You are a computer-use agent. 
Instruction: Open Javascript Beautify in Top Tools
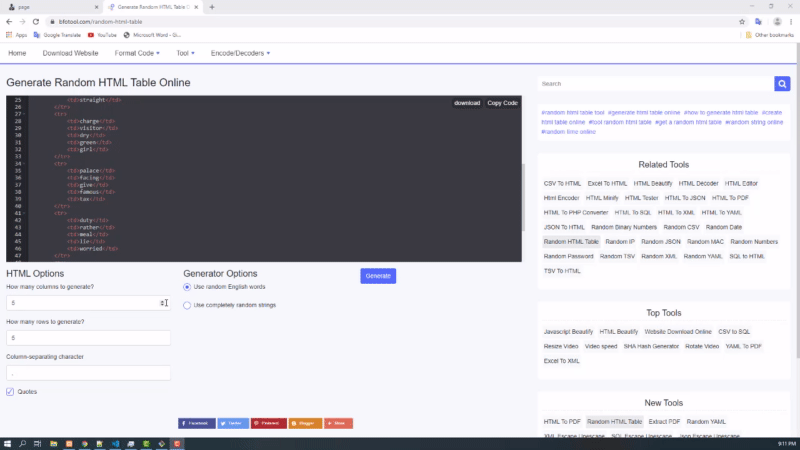(568, 332)
